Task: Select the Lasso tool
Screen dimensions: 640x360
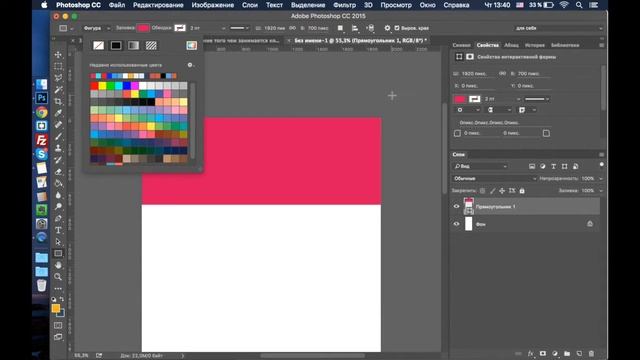Action: click(x=58, y=78)
